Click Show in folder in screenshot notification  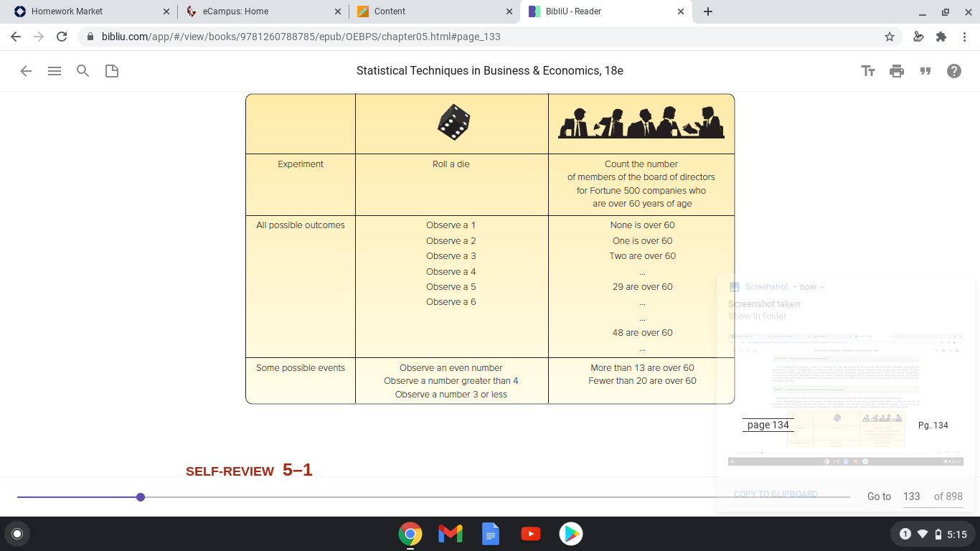coord(758,316)
